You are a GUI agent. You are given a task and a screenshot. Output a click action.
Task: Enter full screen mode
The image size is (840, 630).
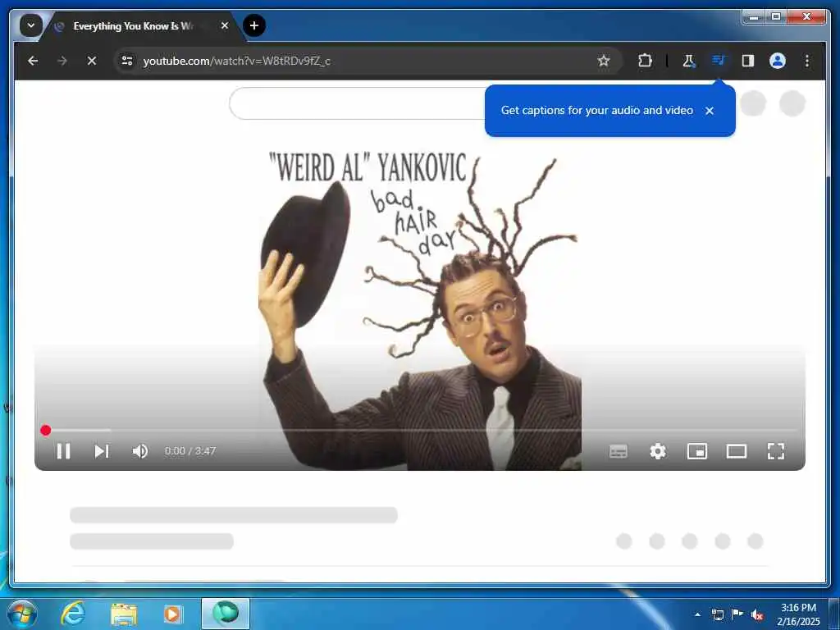coord(776,451)
